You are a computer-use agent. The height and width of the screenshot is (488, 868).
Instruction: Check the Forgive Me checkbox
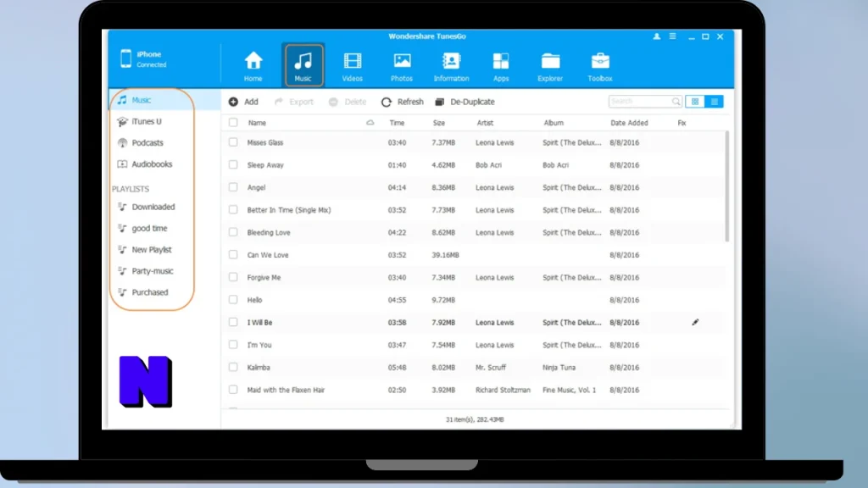point(233,277)
